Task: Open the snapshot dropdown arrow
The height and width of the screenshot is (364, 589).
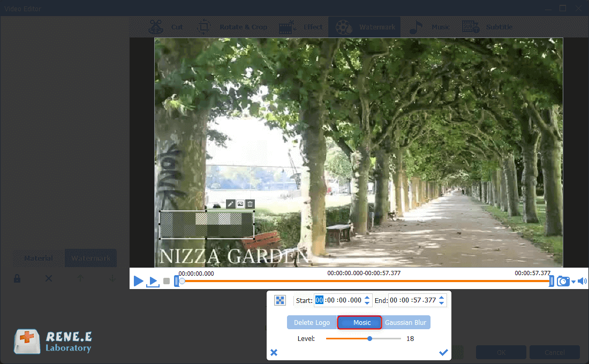Action: pyautogui.click(x=573, y=282)
